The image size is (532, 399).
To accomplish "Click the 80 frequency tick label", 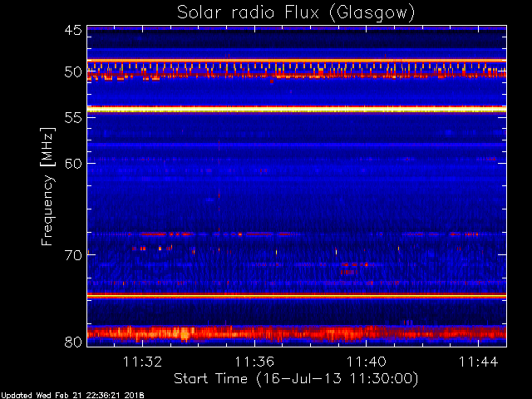I will (x=73, y=342).
